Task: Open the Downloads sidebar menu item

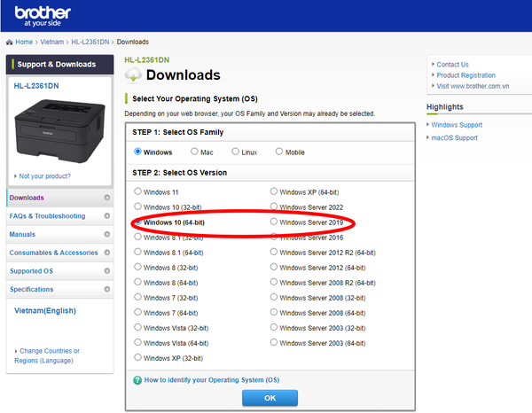Action: pyautogui.click(x=59, y=198)
